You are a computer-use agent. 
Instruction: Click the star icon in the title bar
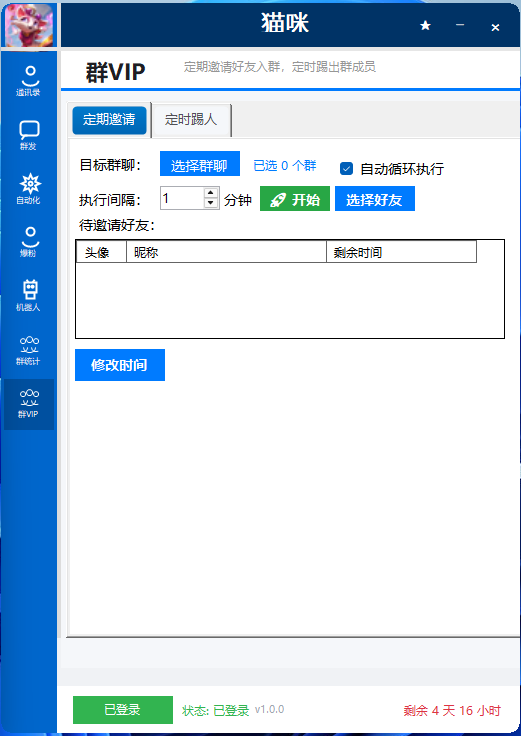click(425, 25)
